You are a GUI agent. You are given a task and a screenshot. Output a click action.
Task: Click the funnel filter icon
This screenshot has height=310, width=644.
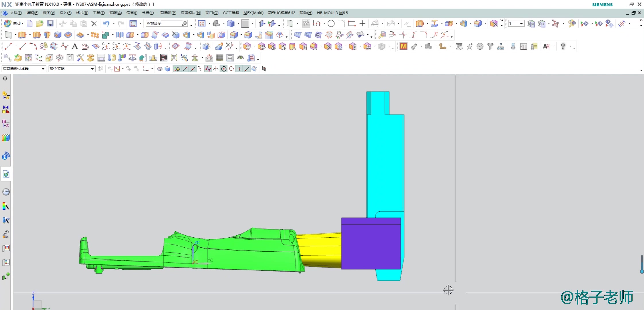(x=490, y=46)
